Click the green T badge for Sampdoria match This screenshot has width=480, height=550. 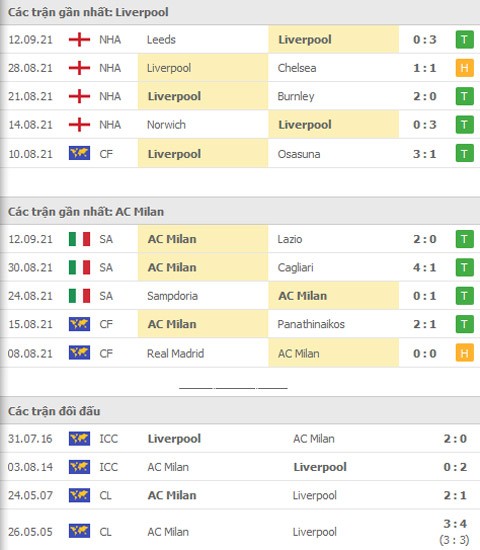464,296
